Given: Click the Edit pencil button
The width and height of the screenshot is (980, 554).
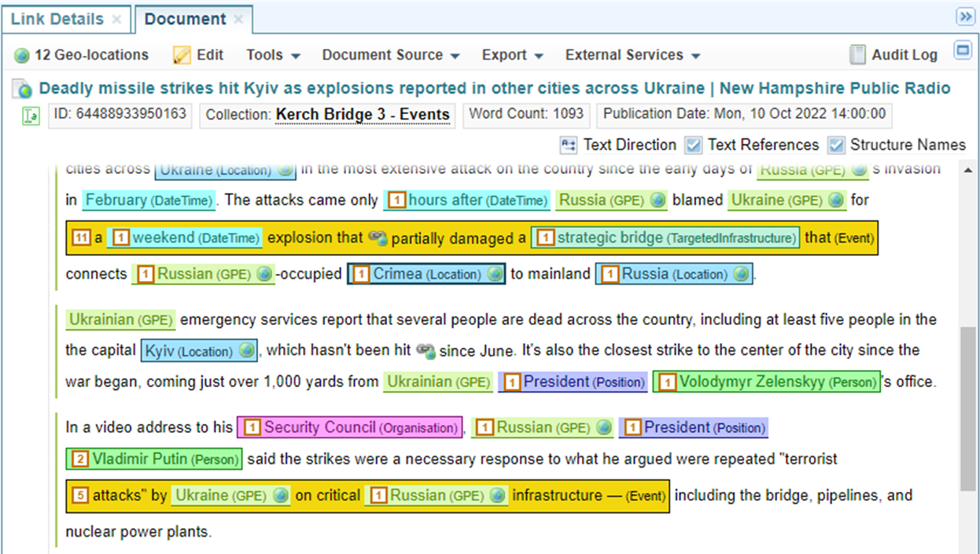Looking at the screenshot, I should 198,55.
